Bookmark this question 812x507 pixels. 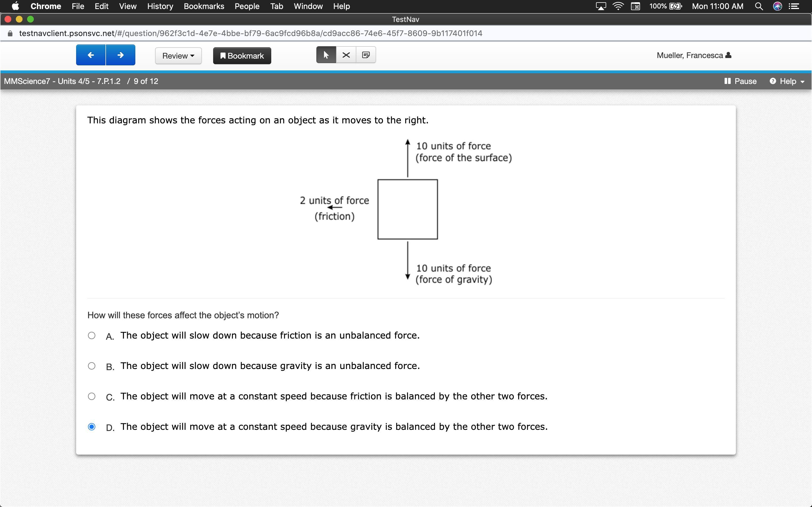click(242, 56)
